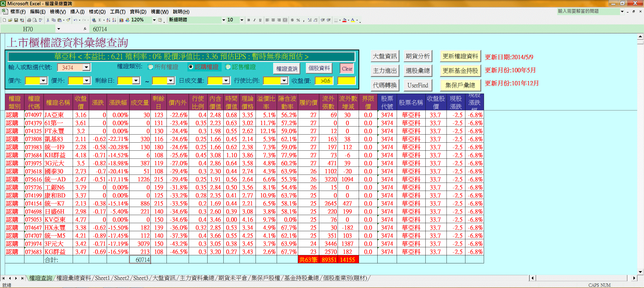Apply the Percent style icon
The width and height of the screenshot is (644, 288).
pos(298,20)
